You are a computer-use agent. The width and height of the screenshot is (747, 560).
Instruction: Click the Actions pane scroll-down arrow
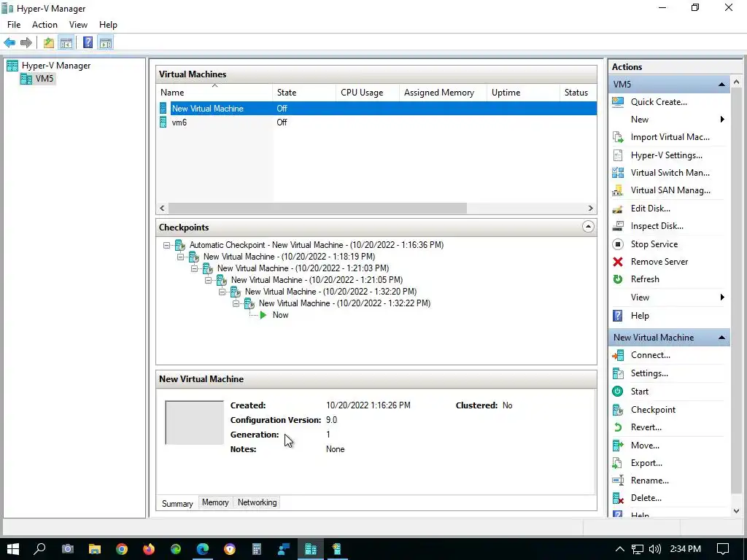(737, 511)
